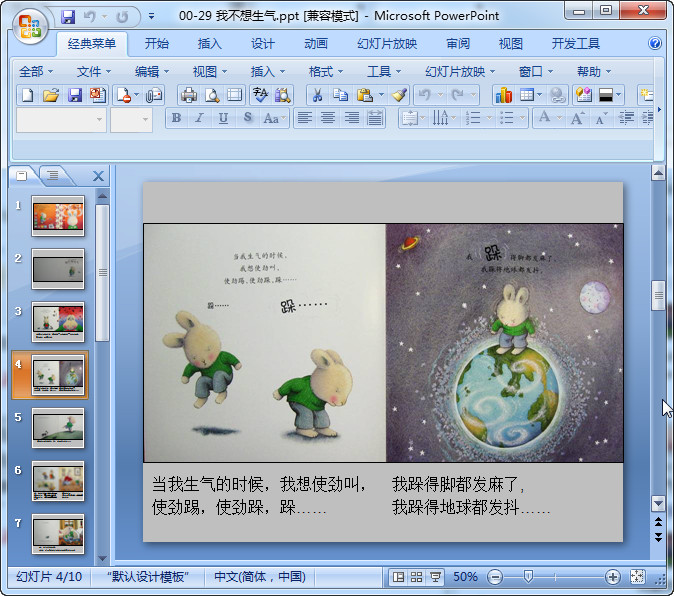The width and height of the screenshot is (674, 596).
Task: Fit slide to window icon
Action: coord(637,577)
